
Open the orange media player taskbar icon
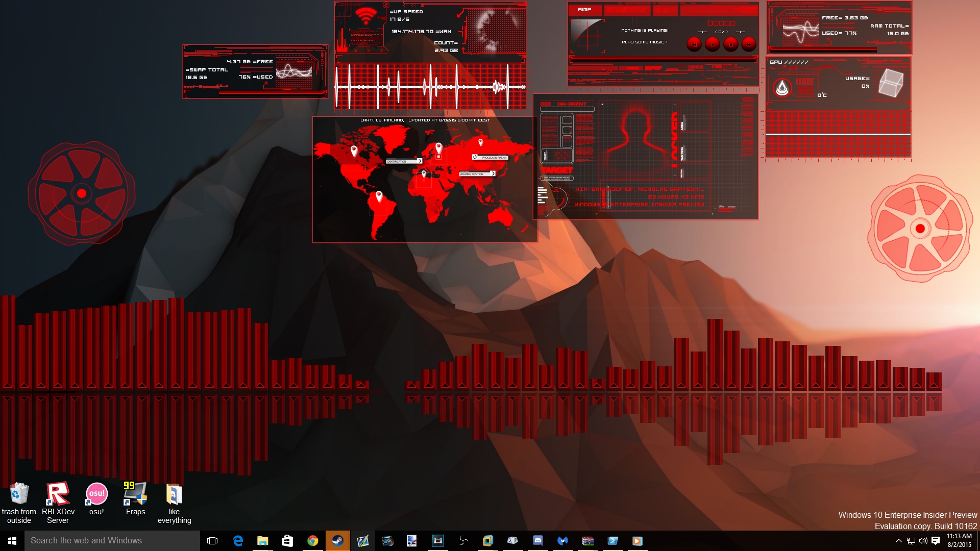tap(638, 540)
